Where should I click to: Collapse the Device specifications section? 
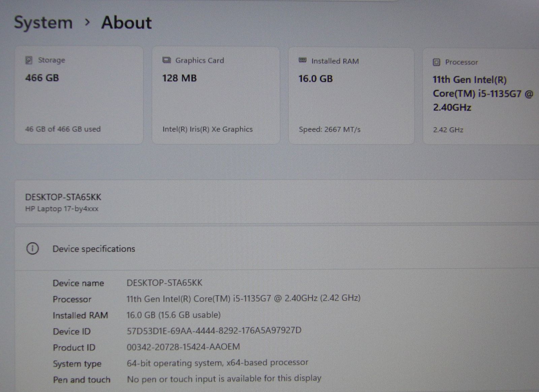[276, 249]
